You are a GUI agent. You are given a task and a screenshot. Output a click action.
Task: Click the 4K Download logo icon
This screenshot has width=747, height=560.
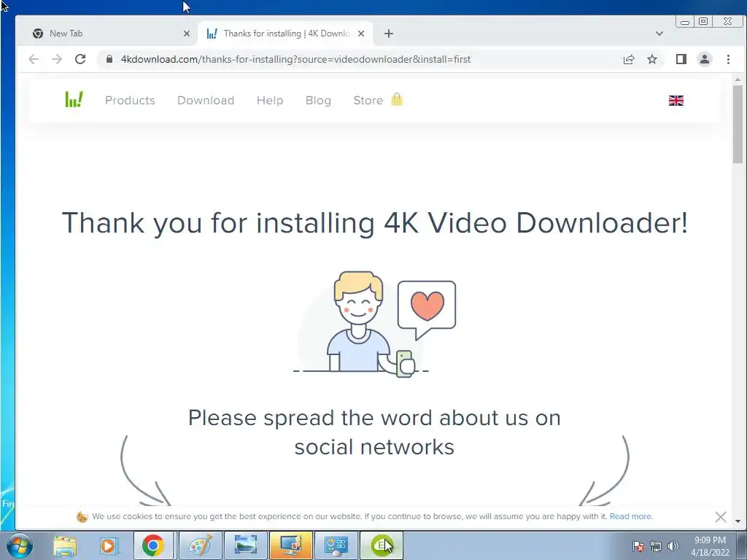[x=74, y=99]
